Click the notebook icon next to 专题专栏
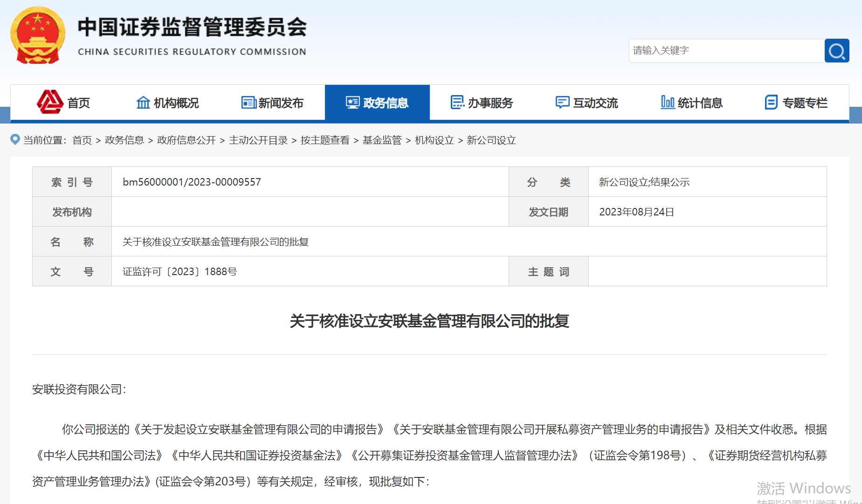 [771, 102]
